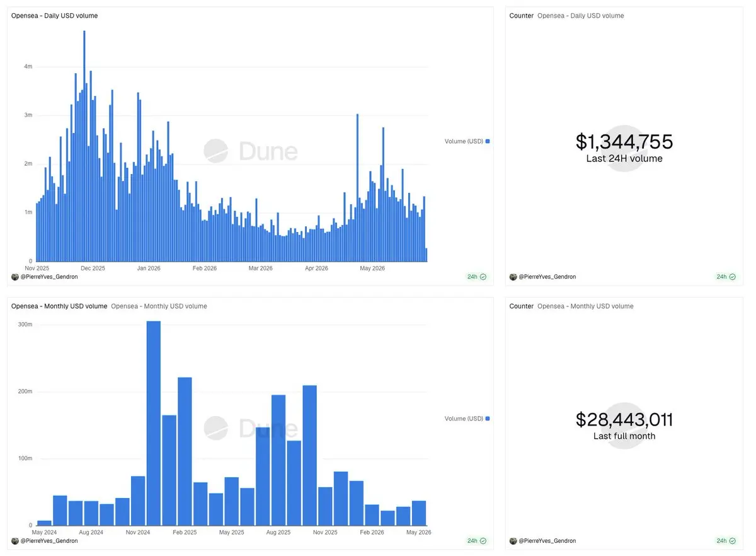Screen dimensions: 756x556
Task: Open @PierreYves_Gendron profile below the Last 24H counter
Action: (x=547, y=277)
